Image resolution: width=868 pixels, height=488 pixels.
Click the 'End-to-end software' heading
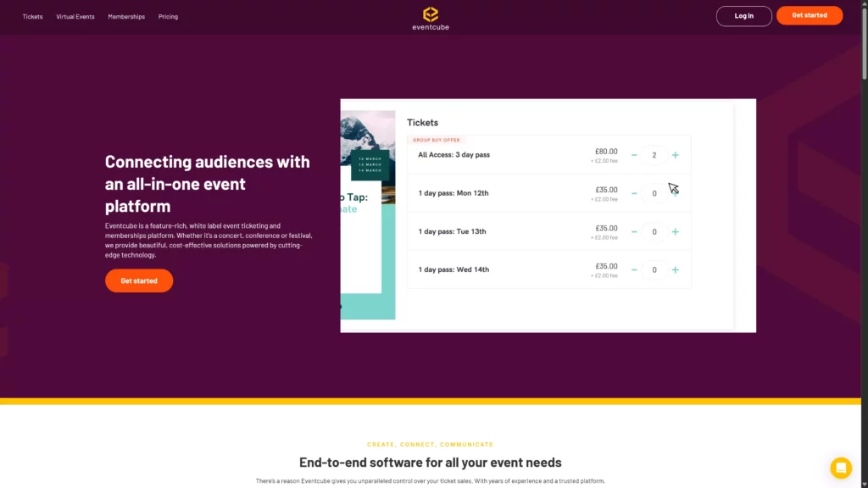[x=430, y=462]
